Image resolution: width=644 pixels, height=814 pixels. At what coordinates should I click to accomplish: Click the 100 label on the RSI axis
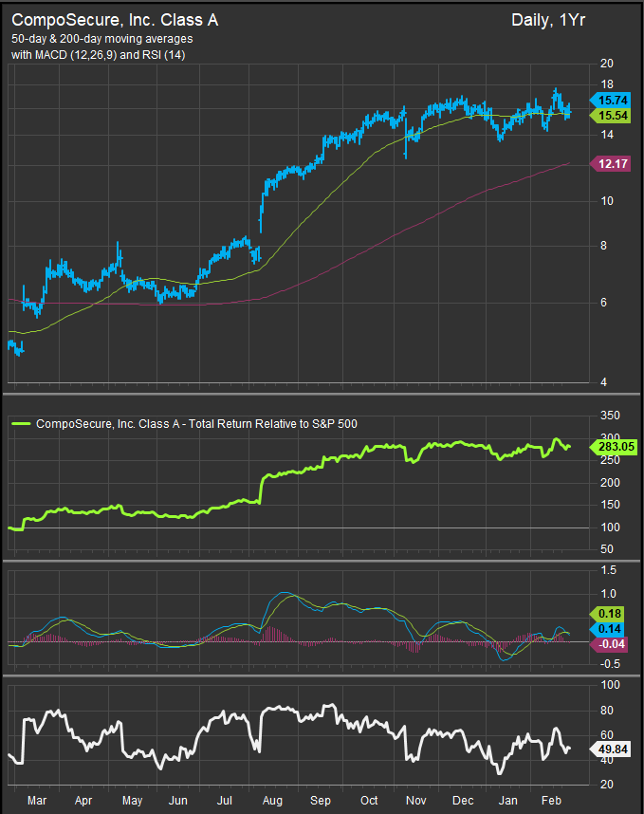click(x=610, y=685)
